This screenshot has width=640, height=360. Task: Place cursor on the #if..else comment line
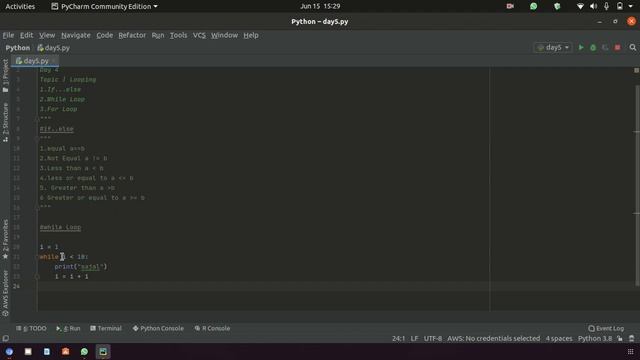pyautogui.click(x=56, y=129)
